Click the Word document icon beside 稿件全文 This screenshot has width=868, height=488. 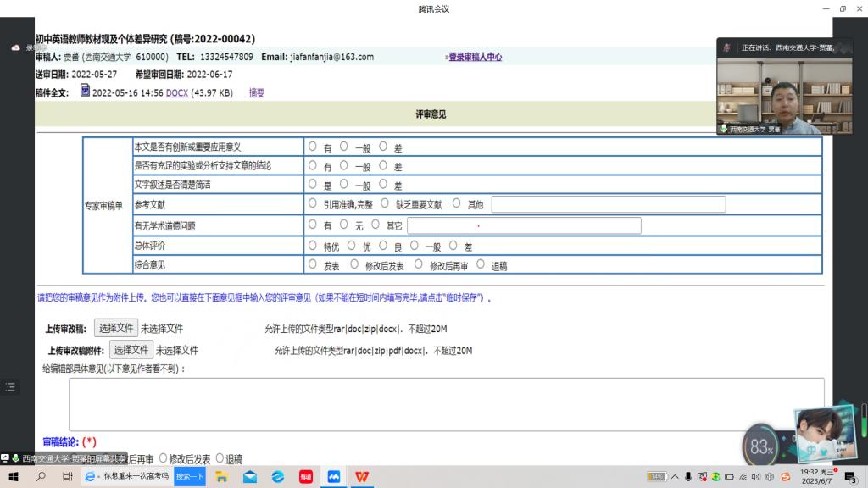pos(85,91)
